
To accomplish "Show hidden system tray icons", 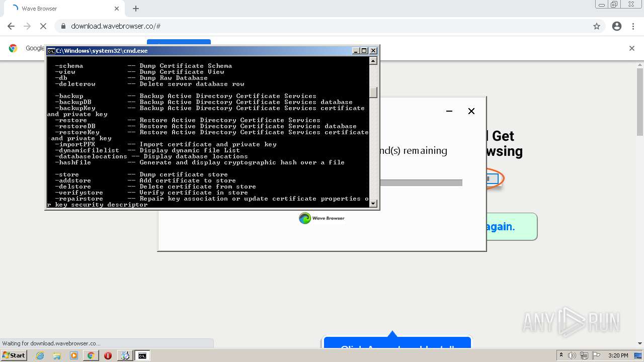I will 561,355.
